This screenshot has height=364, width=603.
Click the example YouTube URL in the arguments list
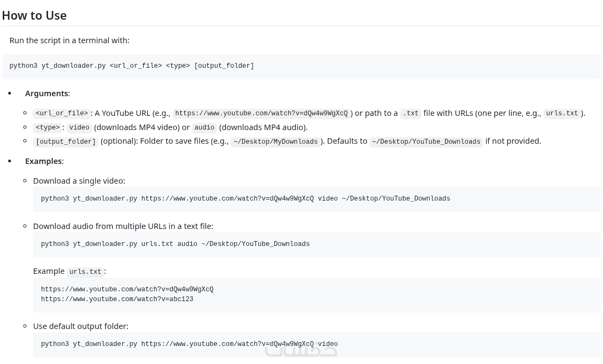pos(261,114)
